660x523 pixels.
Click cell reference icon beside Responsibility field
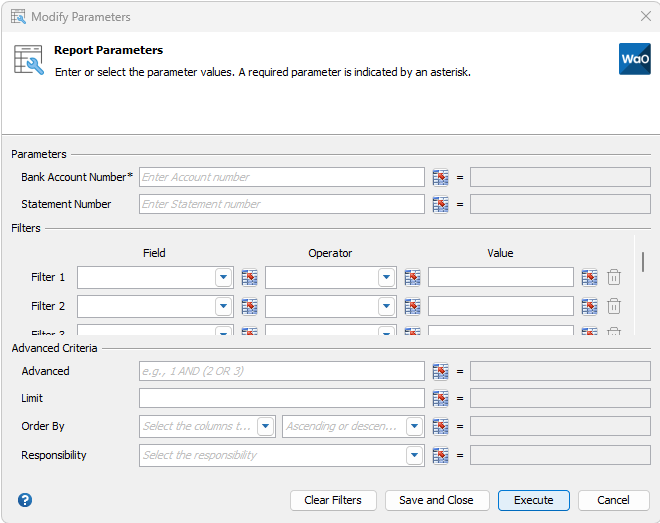tap(440, 455)
